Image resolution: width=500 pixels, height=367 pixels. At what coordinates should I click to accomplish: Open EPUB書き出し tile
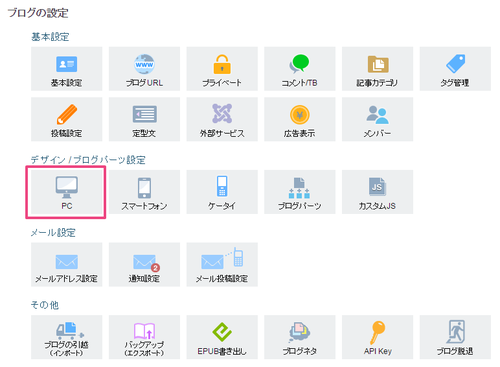[x=222, y=337]
